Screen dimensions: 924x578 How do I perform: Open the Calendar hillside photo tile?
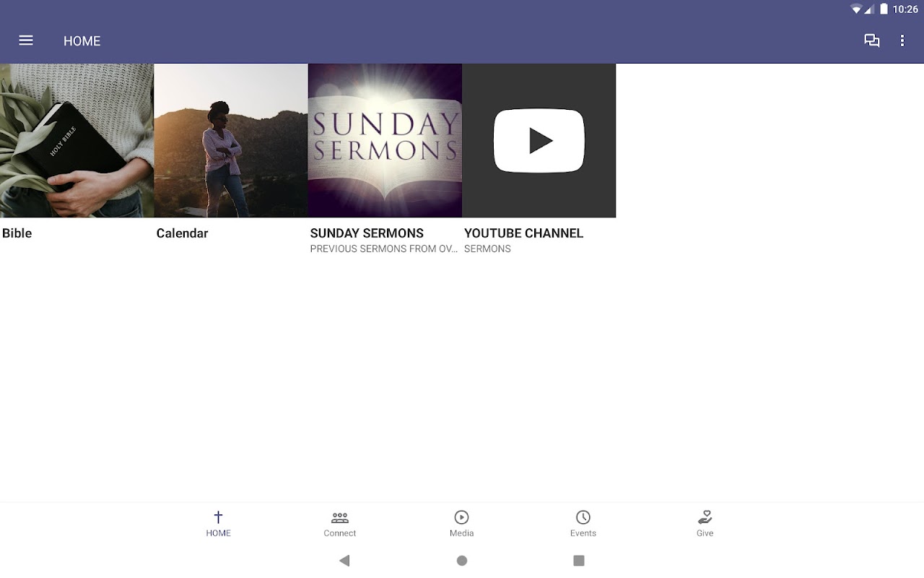(231, 140)
